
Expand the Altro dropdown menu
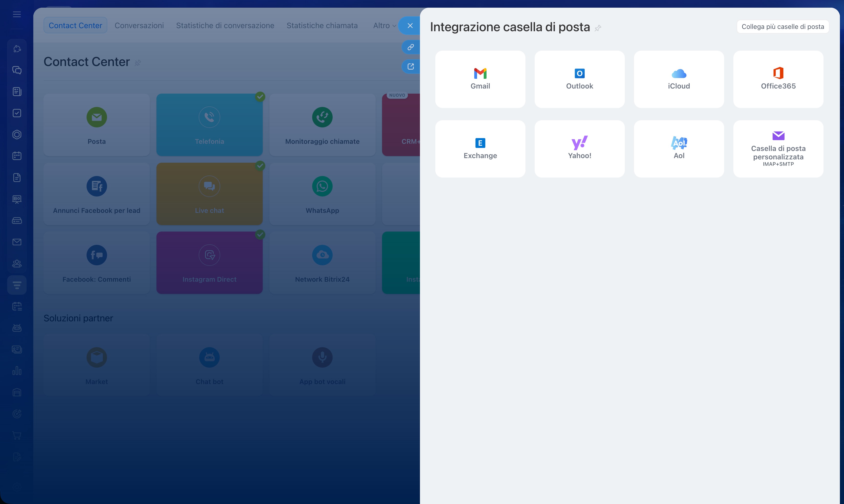(384, 26)
